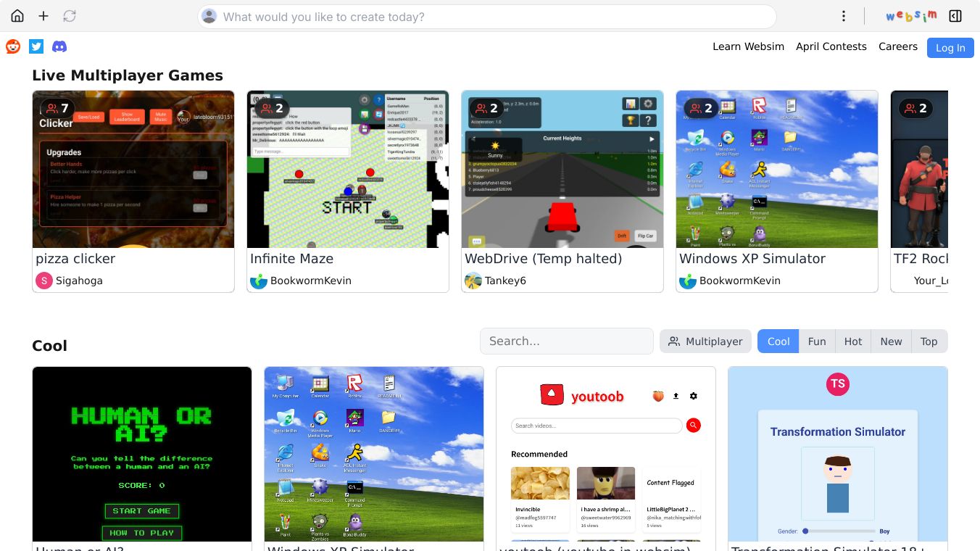Click the colorful websim logo

(x=911, y=16)
